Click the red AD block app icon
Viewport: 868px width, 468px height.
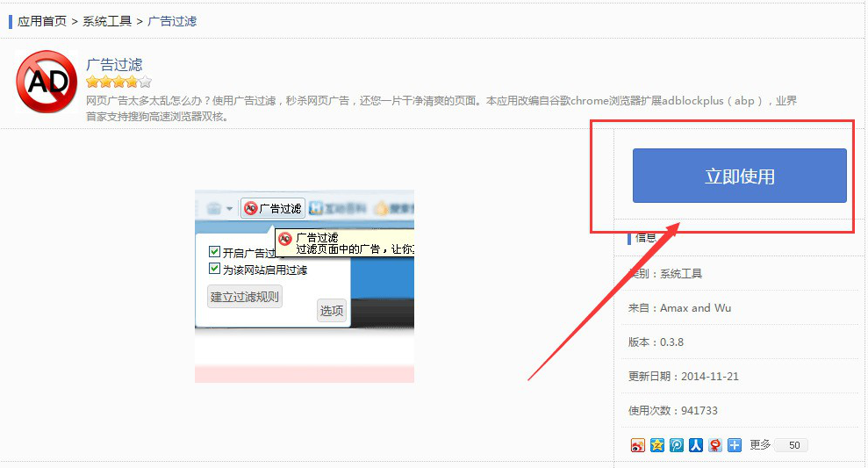pos(47,82)
